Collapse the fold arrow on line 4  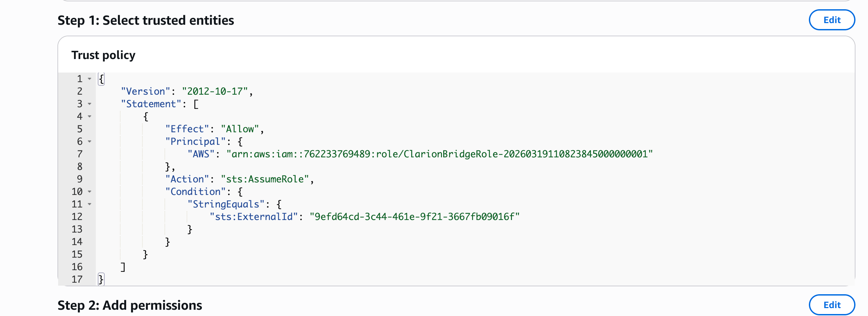coord(90,116)
